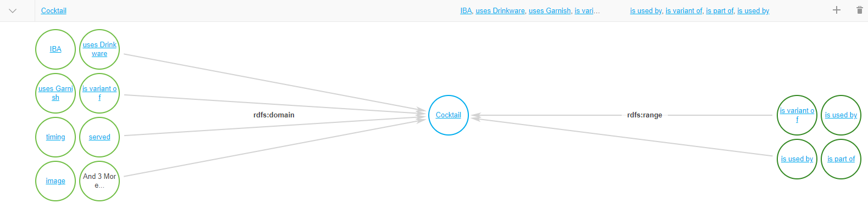Select the uses Drinkware domain node
The width and height of the screenshot is (868, 203).
click(x=99, y=49)
